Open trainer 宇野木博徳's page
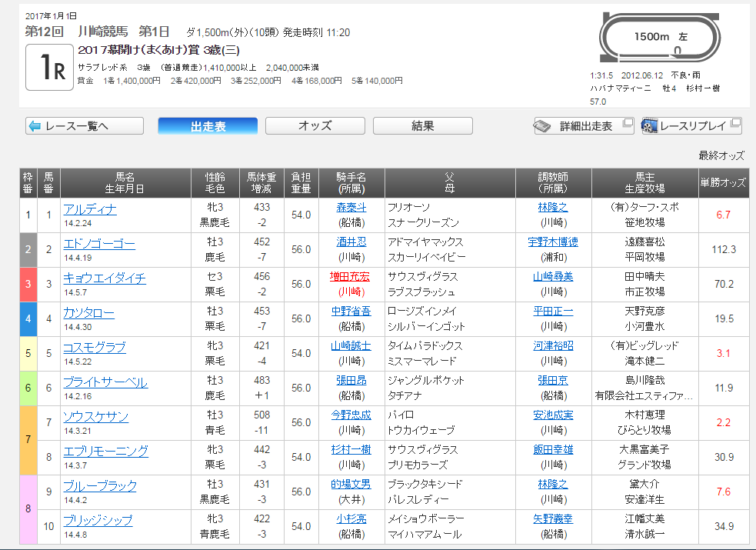Viewport: 756px width, 550px height. [552, 242]
